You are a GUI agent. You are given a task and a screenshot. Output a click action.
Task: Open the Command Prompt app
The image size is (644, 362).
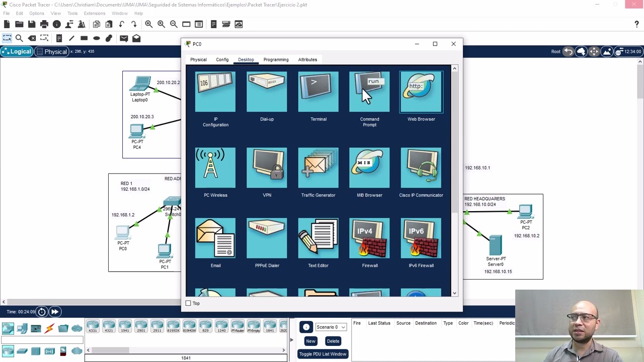click(x=369, y=92)
